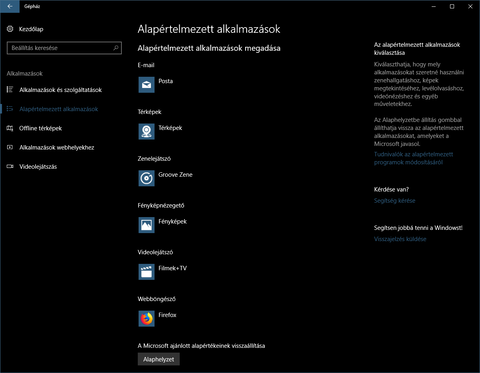Choose web browser via Firefox label
The width and height of the screenshot is (480, 373).
167,315
